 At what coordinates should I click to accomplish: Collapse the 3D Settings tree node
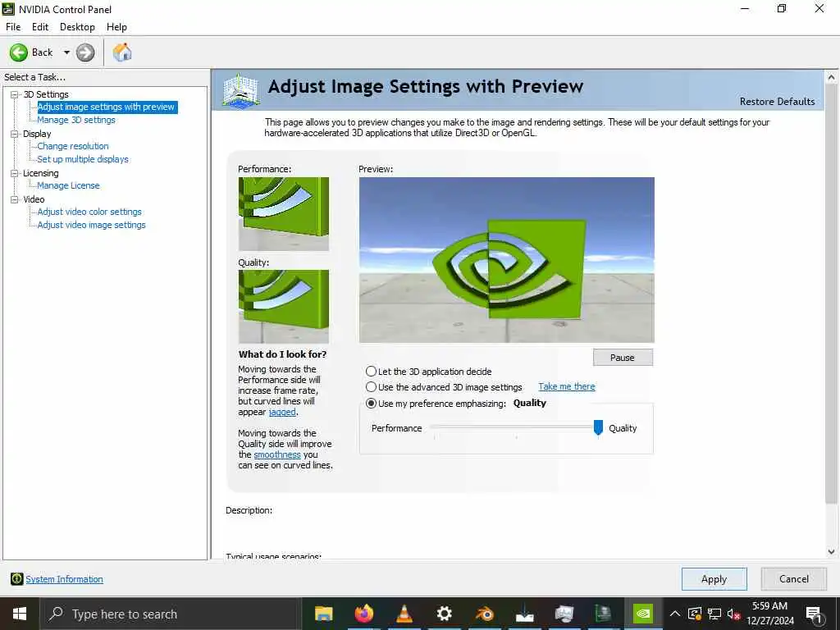[x=15, y=94]
